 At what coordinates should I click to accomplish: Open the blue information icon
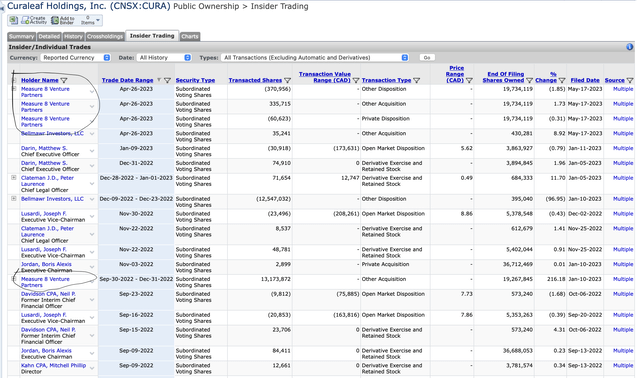tap(629, 47)
